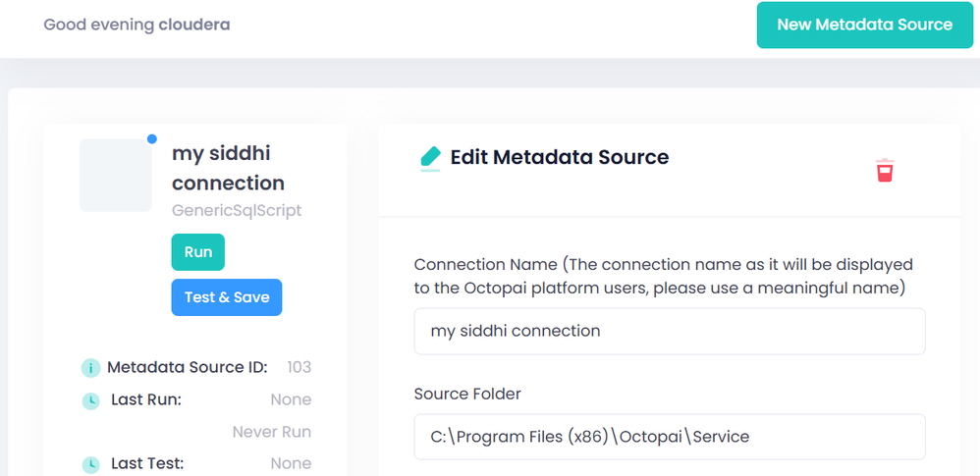The image size is (980, 476).
Task: Click the info icon beside Metadata Source ID
Action: 90,368
